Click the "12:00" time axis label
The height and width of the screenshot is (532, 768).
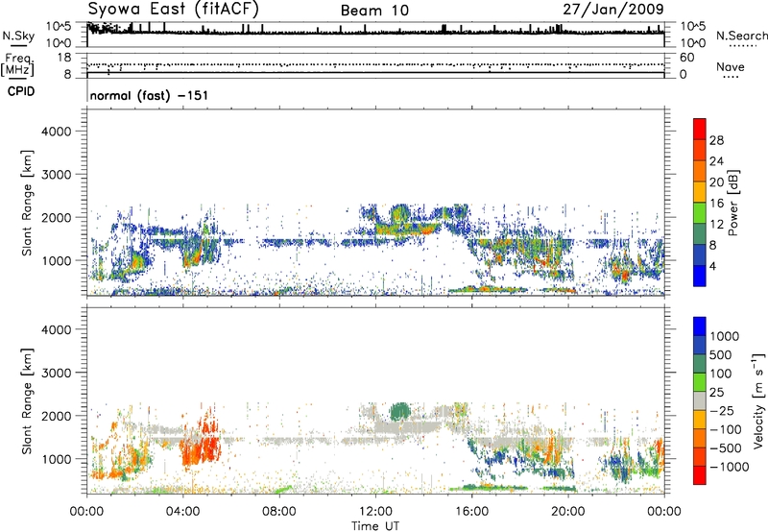[x=375, y=512]
